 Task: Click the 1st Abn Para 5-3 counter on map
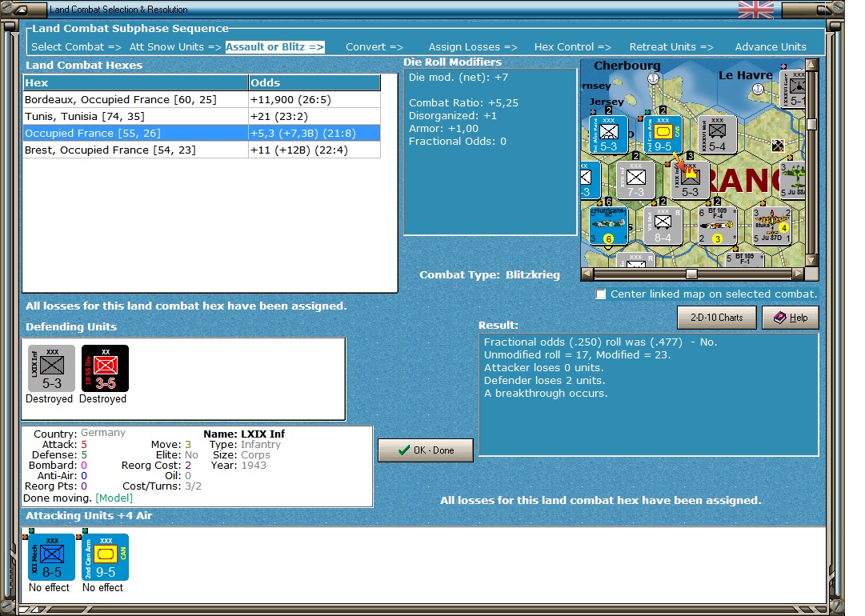tap(608, 134)
